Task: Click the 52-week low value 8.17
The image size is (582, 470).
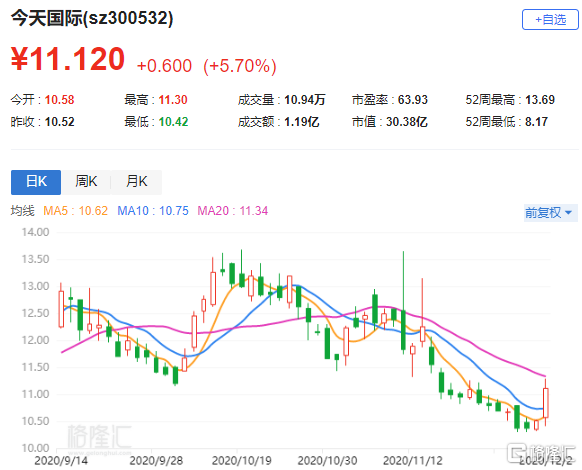Action: click(536, 122)
